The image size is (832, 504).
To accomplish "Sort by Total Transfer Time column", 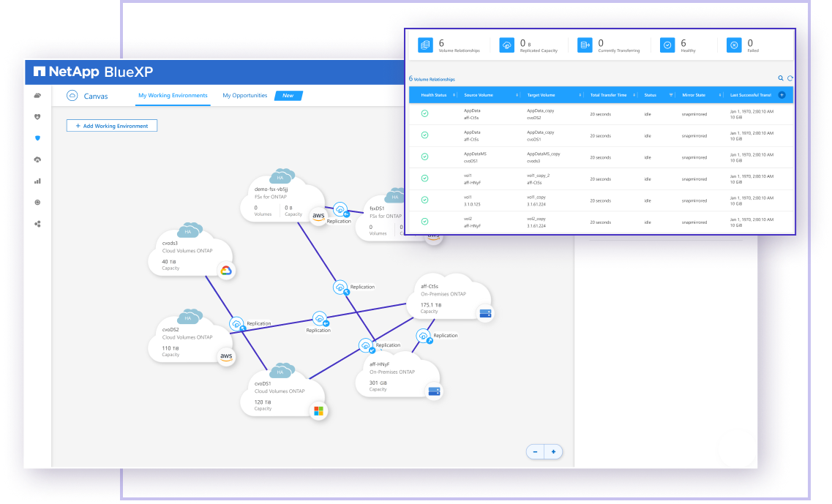I will click(x=609, y=95).
